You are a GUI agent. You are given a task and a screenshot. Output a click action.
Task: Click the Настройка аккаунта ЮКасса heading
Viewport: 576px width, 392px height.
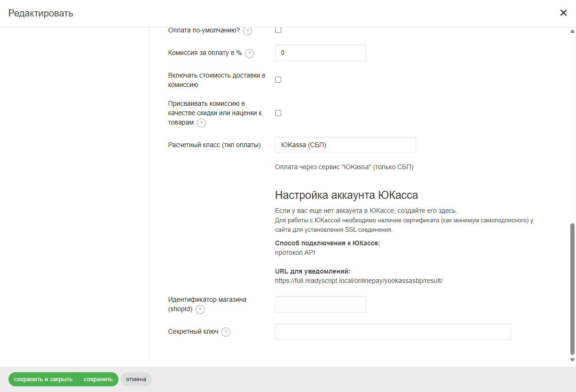pyautogui.click(x=347, y=195)
